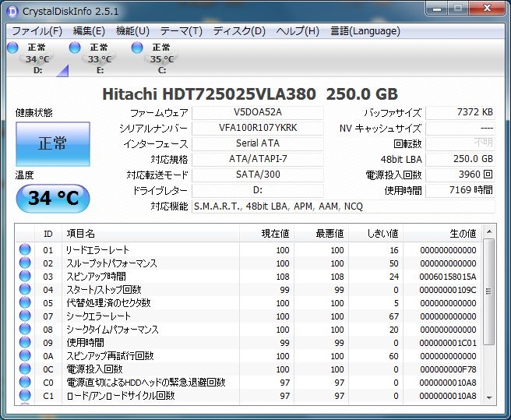Open the ディスク(D) menu
Image resolution: width=511 pixels, height=420 pixels.
239,31
